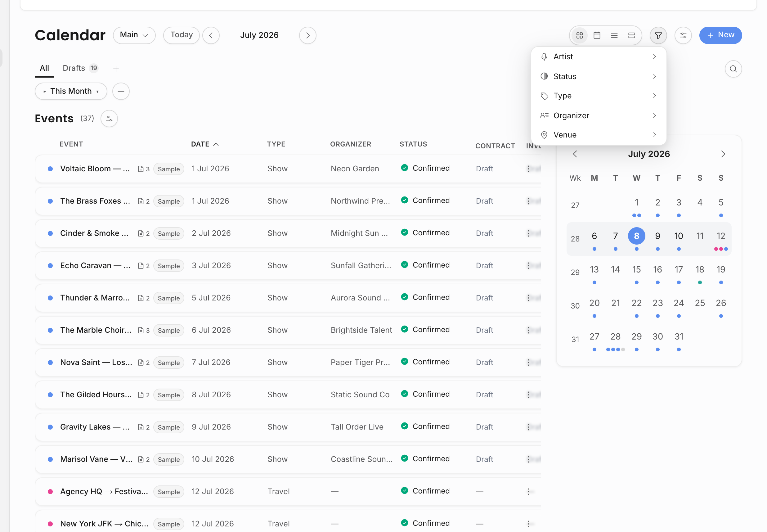Click the STATUS column header
The height and width of the screenshot is (532, 767).
[413, 144]
